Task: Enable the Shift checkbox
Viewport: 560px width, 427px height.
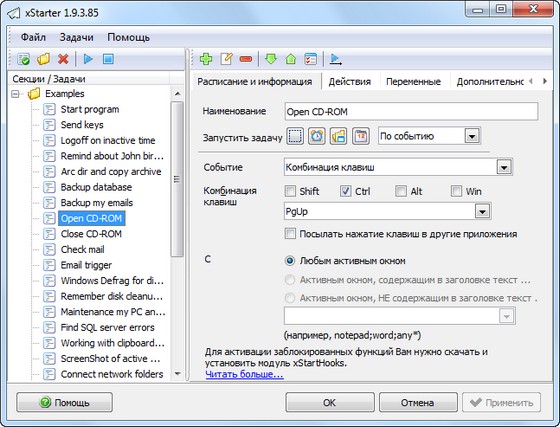Action: coord(290,191)
